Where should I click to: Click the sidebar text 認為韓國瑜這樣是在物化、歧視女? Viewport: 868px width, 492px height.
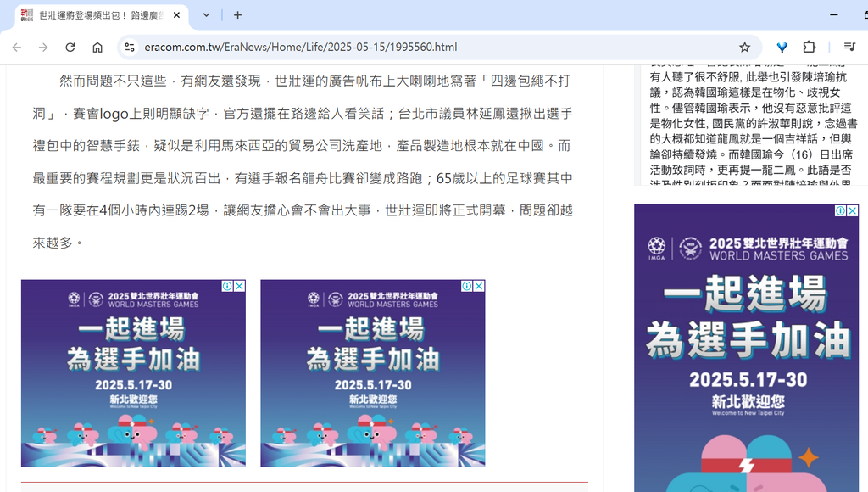[x=756, y=92]
